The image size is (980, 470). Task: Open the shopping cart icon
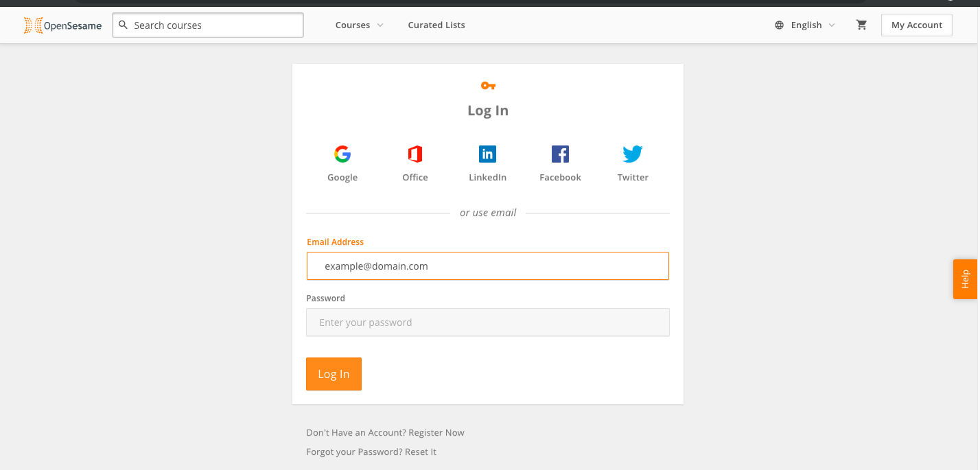pyautogui.click(x=861, y=25)
